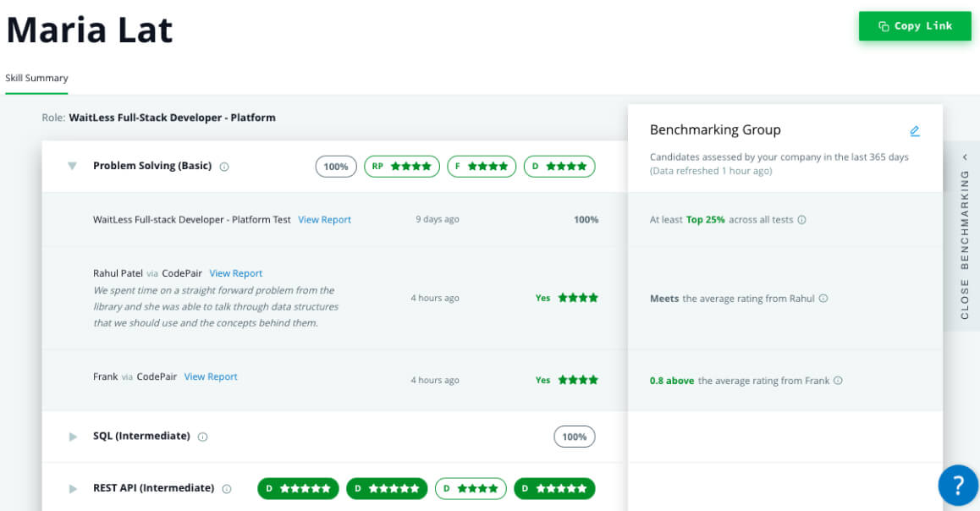This screenshot has height=511, width=980.
Task: Click the RP four-star rating badge
Action: [401, 166]
